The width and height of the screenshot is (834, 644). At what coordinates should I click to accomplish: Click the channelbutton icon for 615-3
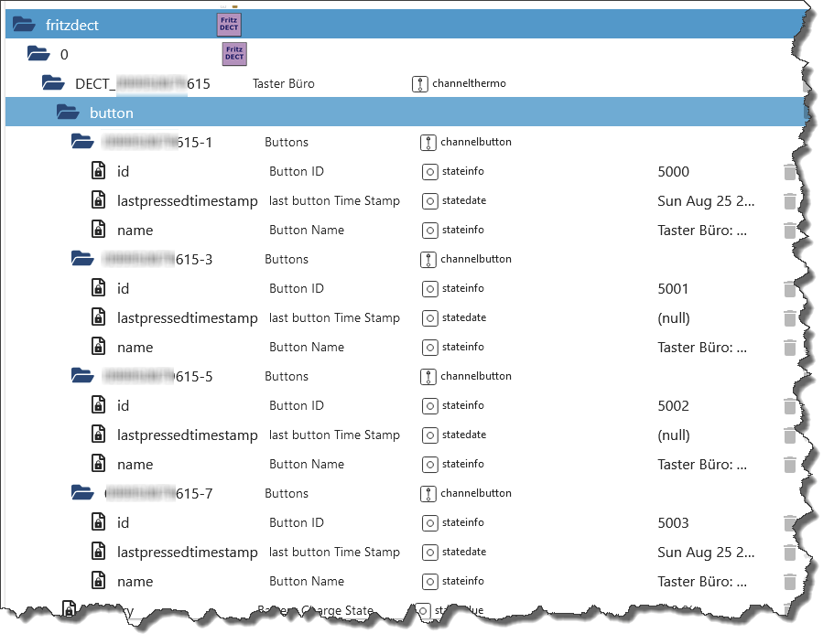[428, 259]
